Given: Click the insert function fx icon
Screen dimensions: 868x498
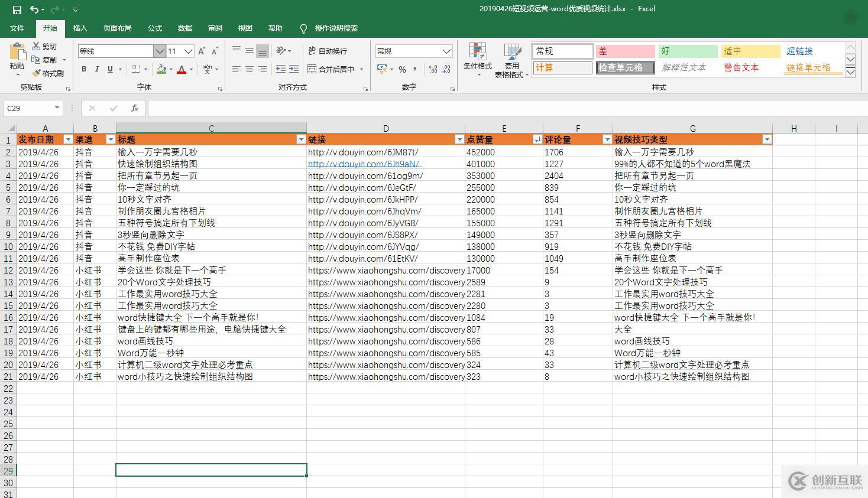Looking at the screenshot, I should (x=134, y=108).
